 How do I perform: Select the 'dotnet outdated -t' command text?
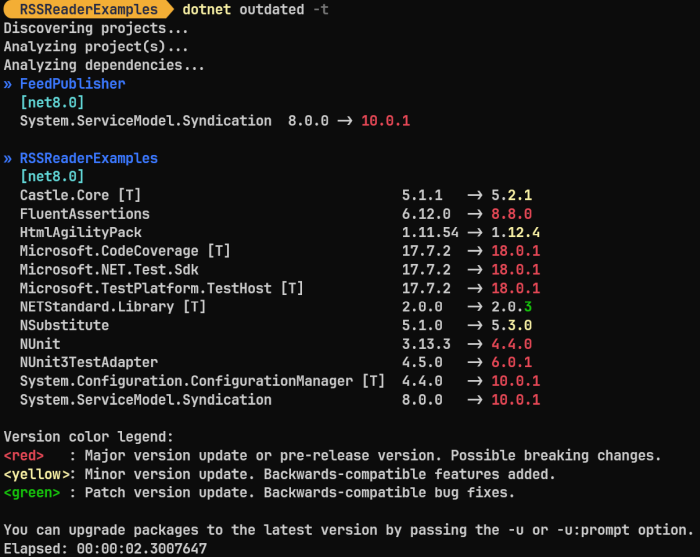coord(255,9)
